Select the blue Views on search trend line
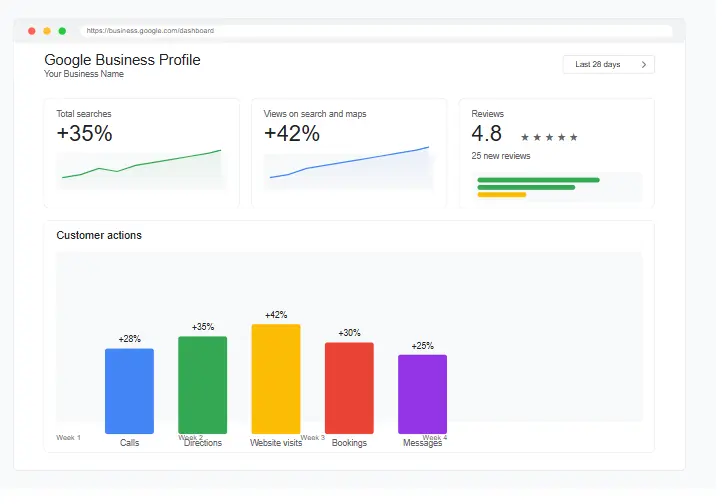This screenshot has height=504, width=722. tap(348, 163)
